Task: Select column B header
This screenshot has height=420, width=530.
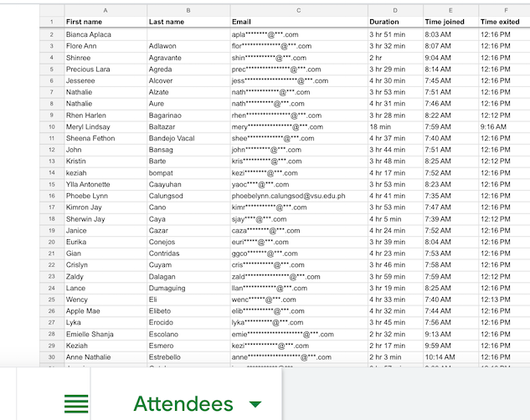Action: pos(188,9)
